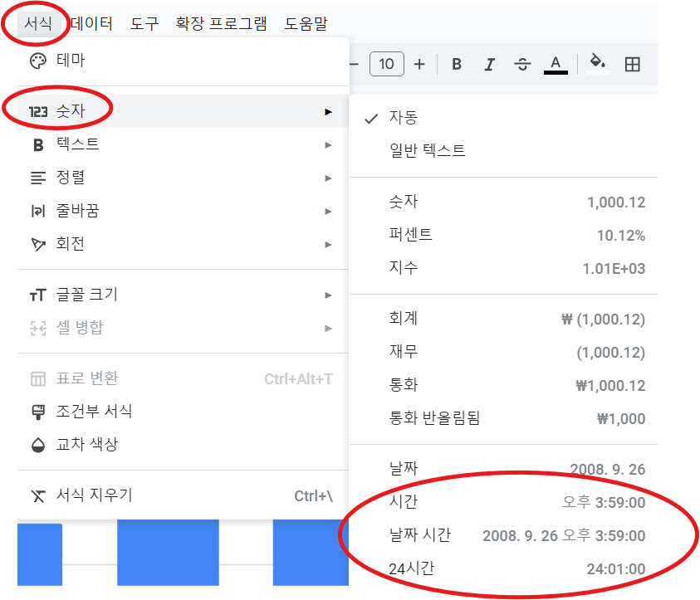Click the font size input field

(x=387, y=63)
